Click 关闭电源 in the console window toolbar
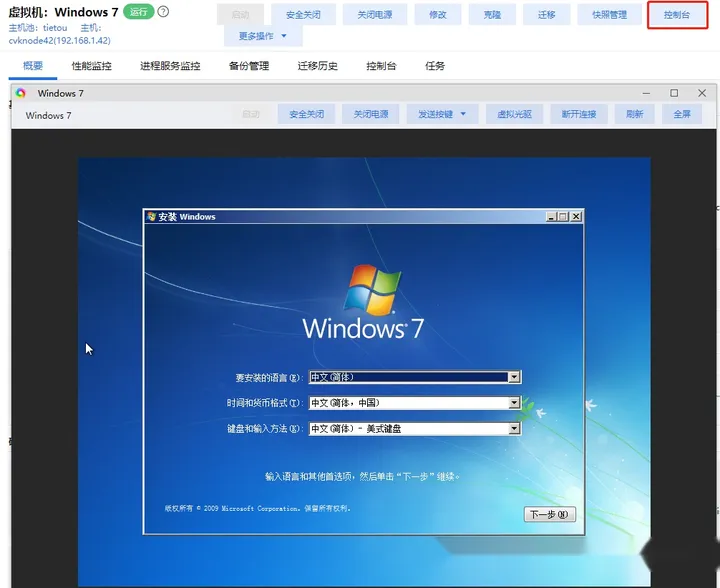This screenshot has height=588, width=720. pos(371,114)
